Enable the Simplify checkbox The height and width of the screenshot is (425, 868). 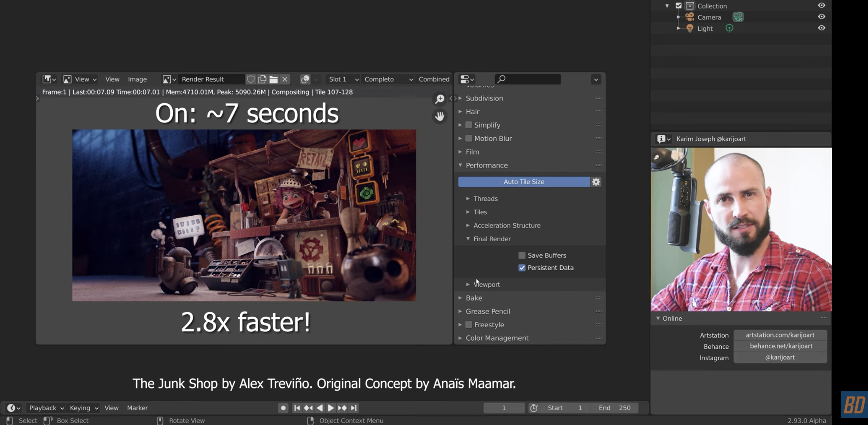click(469, 125)
